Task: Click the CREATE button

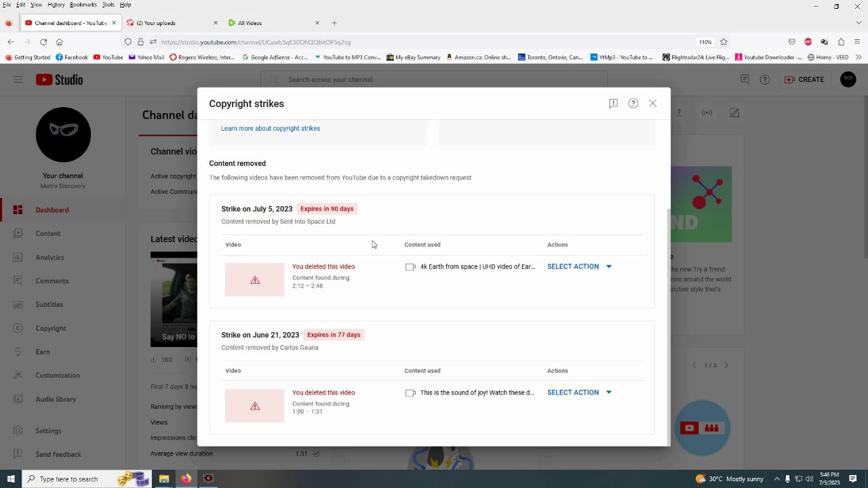Action: [804, 79]
